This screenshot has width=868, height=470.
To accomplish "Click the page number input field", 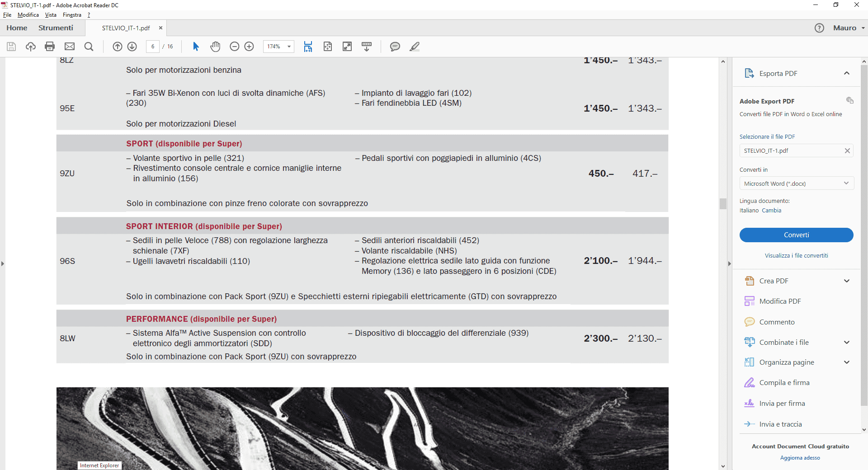I will coord(153,47).
